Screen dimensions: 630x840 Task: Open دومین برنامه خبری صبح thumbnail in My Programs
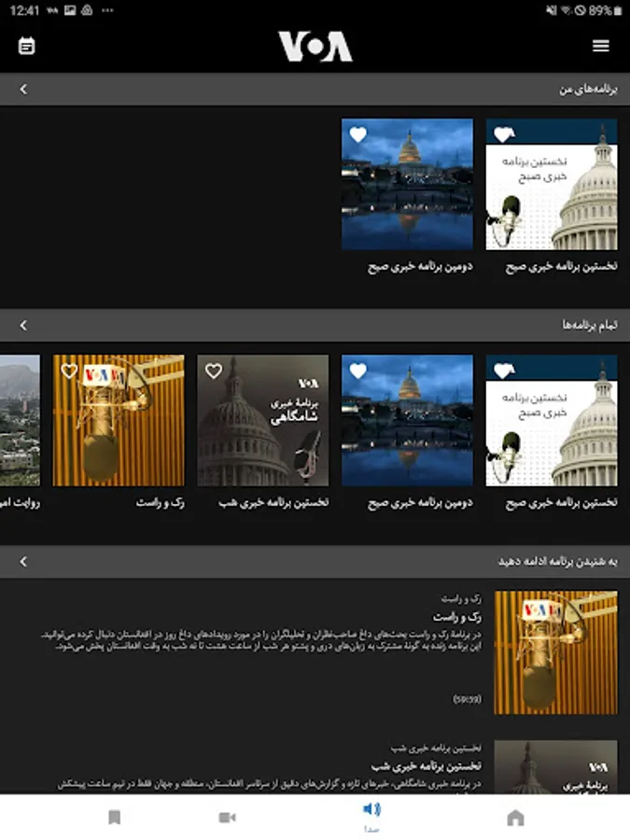pos(407,184)
